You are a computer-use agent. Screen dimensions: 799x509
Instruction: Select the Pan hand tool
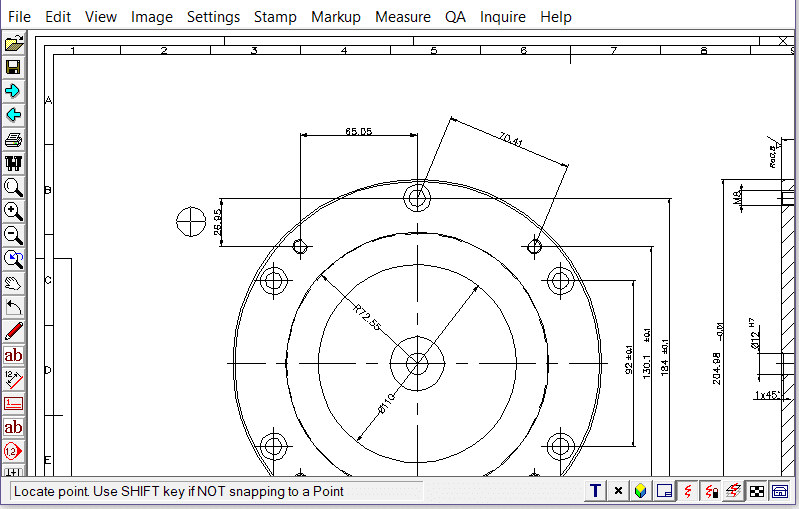pos(13,283)
